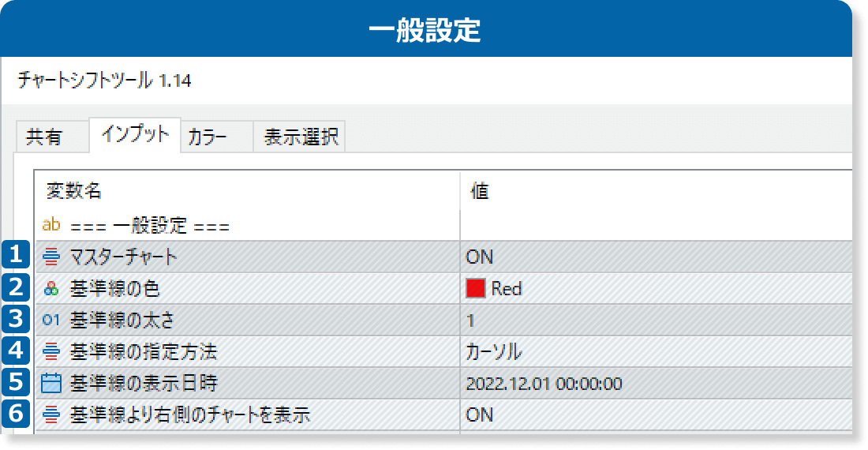Image resolution: width=868 pixels, height=450 pixels.
Task: Click the enum icon beside マスターチャート
Action: (51, 257)
